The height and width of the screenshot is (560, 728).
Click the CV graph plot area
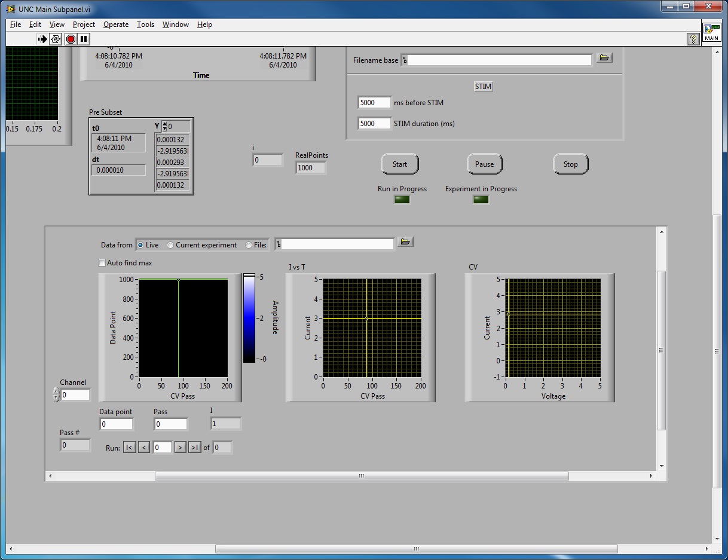553,328
